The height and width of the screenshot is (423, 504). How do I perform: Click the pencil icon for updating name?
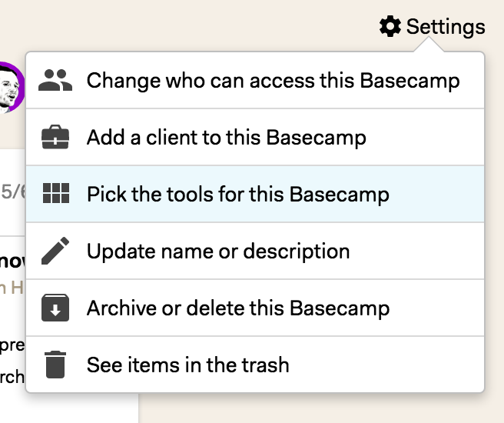pos(55,251)
